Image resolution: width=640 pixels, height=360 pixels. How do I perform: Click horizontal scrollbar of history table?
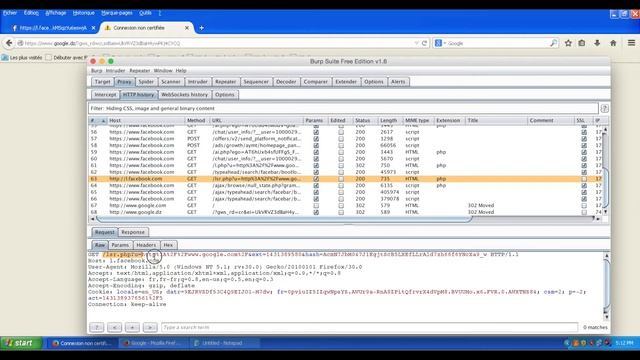tap(284, 219)
